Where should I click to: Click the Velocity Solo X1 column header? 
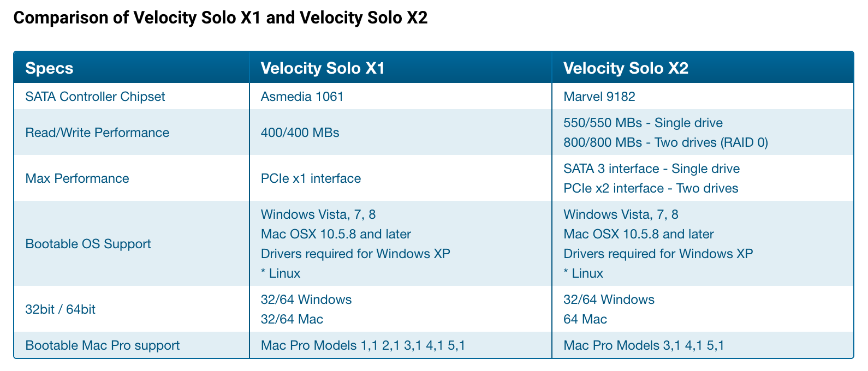(x=323, y=68)
